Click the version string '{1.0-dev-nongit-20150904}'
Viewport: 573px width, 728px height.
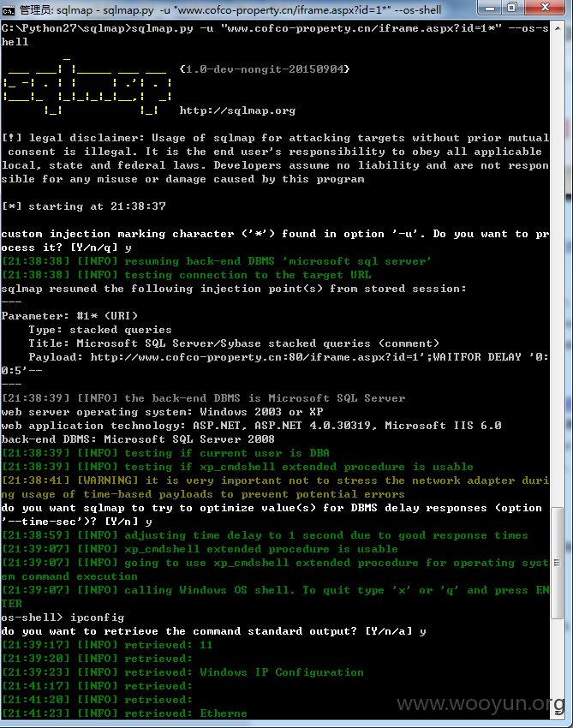point(265,69)
